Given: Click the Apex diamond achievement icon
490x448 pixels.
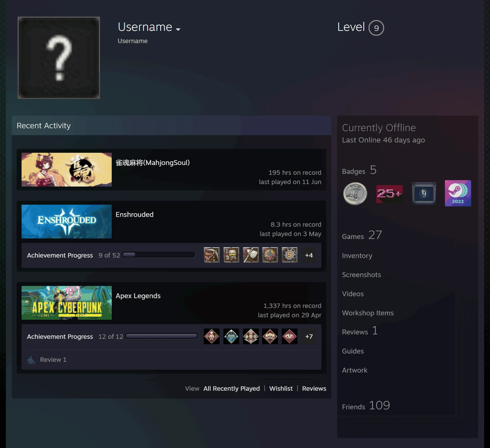Looking at the screenshot, I should coord(231,336).
